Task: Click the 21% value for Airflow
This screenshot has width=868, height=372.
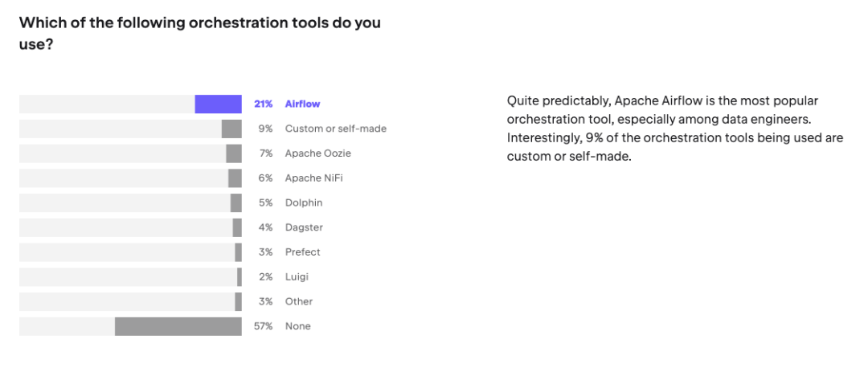Action: point(264,104)
